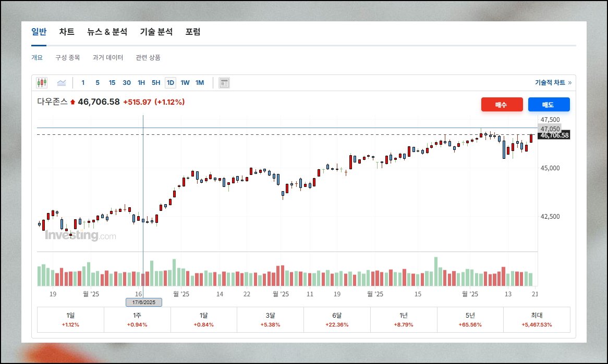Open the news table view icon

(224, 83)
